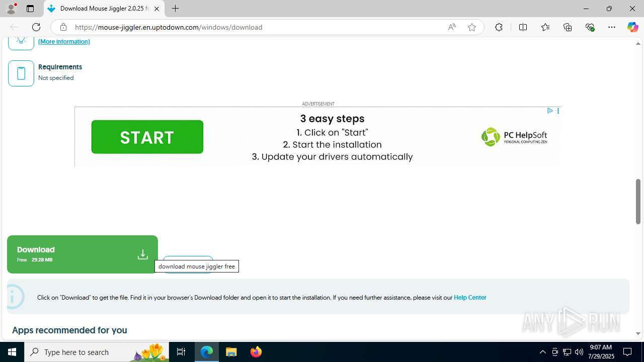This screenshot has height=362, width=644.
Task: Open network status tray icon
Action: tap(567, 352)
